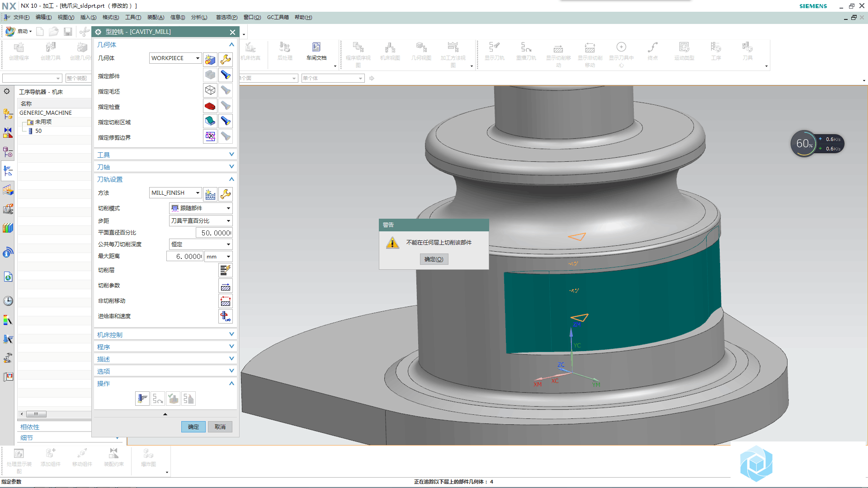The height and width of the screenshot is (488, 868).
Task: Click the edit geometry wrench icon
Action: click(x=226, y=59)
